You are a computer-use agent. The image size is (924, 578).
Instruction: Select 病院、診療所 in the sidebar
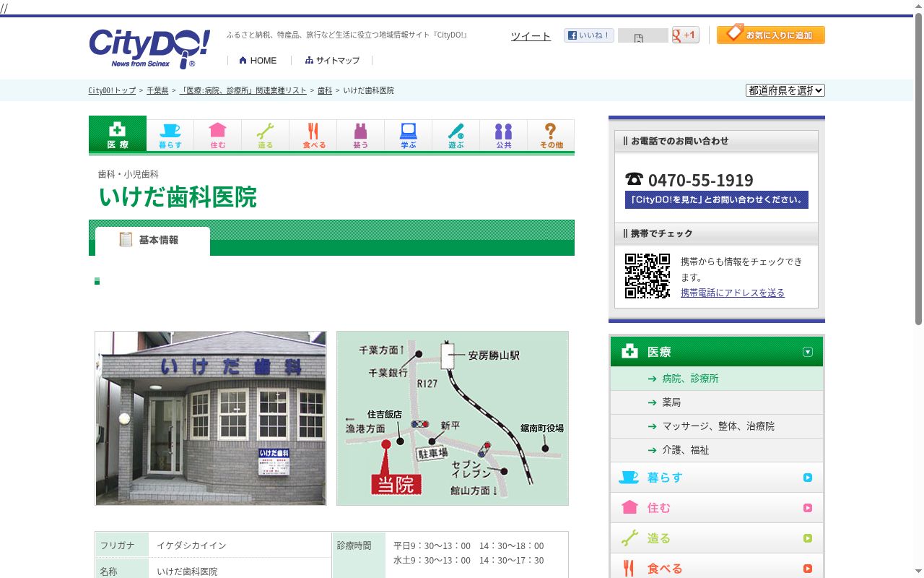pos(717,379)
